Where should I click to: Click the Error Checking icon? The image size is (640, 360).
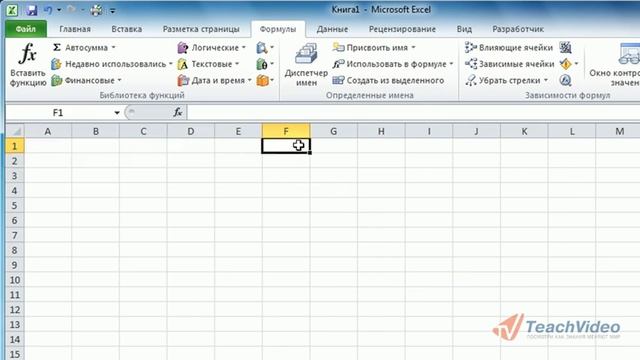click(565, 64)
